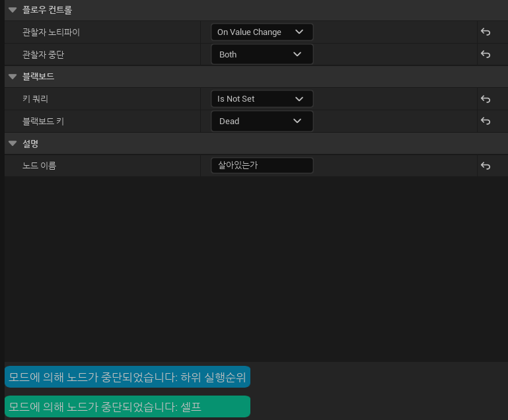
Task: Reset 블랙보드 키 to default value
Action: [x=486, y=121]
